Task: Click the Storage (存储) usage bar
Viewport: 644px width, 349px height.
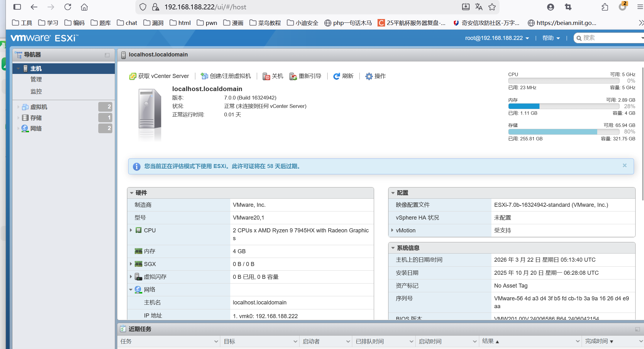Action: point(564,132)
